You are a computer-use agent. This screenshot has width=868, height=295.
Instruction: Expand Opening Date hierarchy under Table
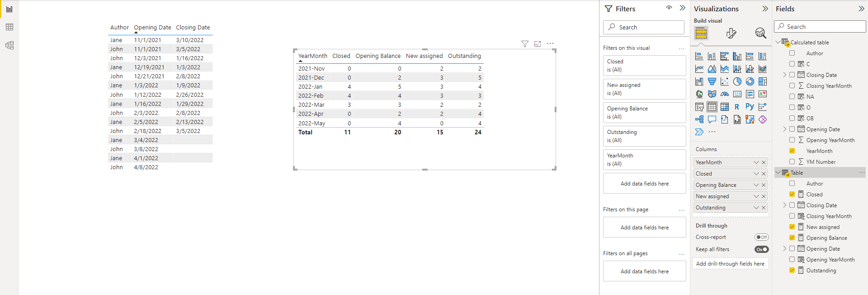(785, 248)
